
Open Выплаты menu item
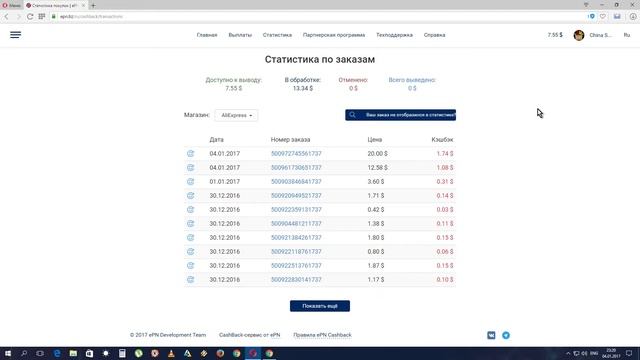(x=240, y=35)
